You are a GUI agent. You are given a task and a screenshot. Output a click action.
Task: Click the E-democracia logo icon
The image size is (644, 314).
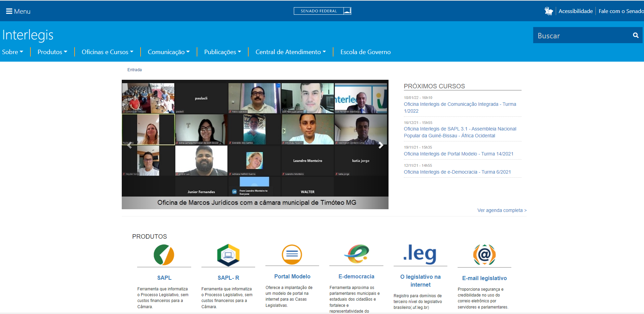coord(356,254)
